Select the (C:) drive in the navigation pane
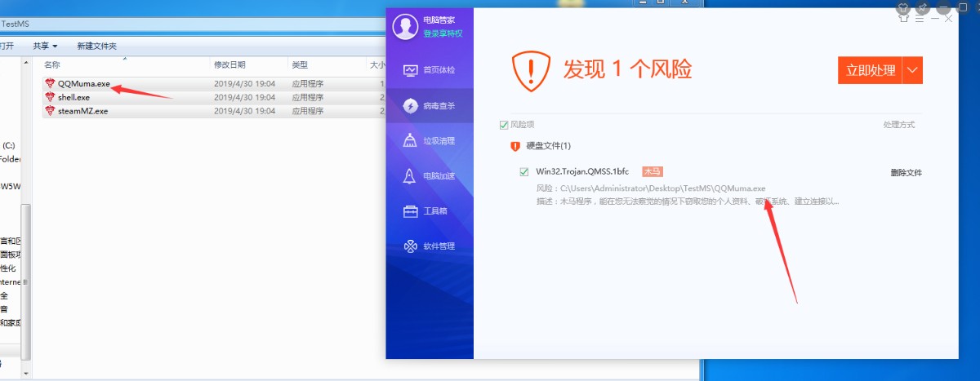 point(9,145)
